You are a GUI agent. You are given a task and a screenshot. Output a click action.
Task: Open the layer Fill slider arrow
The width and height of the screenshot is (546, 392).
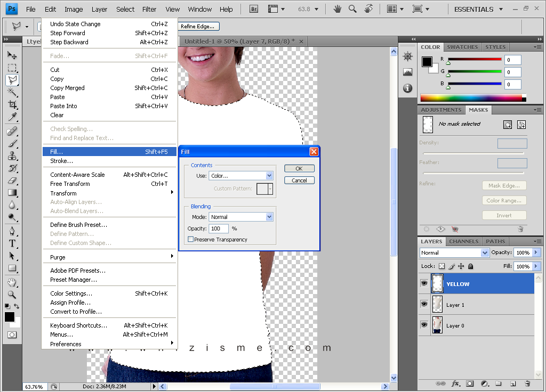coord(536,266)
